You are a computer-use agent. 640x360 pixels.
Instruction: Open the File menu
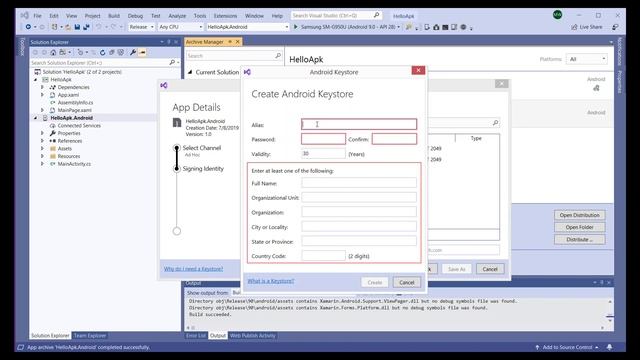(38, 16)
